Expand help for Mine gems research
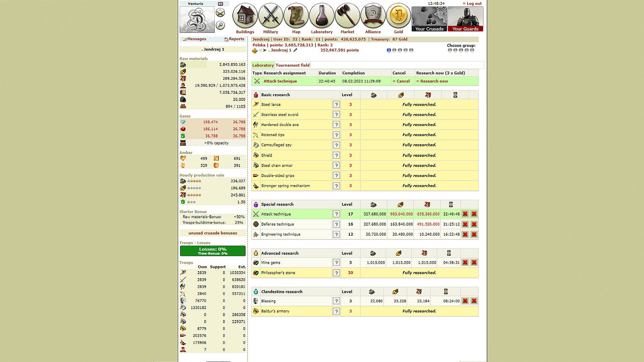This screenshot has height=362, width=644. click(336, 263)
